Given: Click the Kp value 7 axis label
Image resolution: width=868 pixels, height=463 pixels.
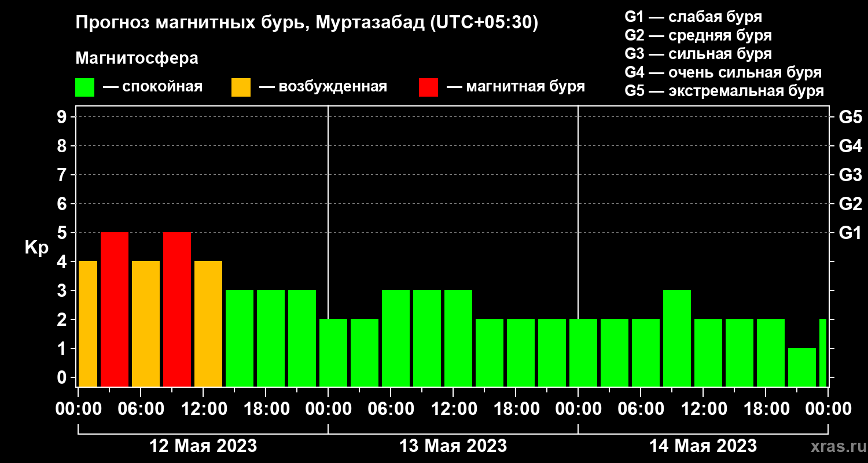Looking at the screenshot, I should (x=63, y=175).
